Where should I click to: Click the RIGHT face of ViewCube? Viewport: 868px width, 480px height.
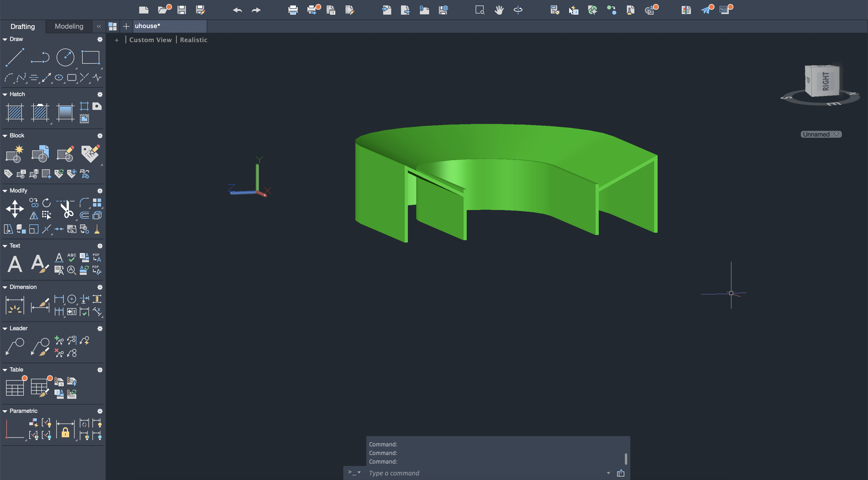826,81
